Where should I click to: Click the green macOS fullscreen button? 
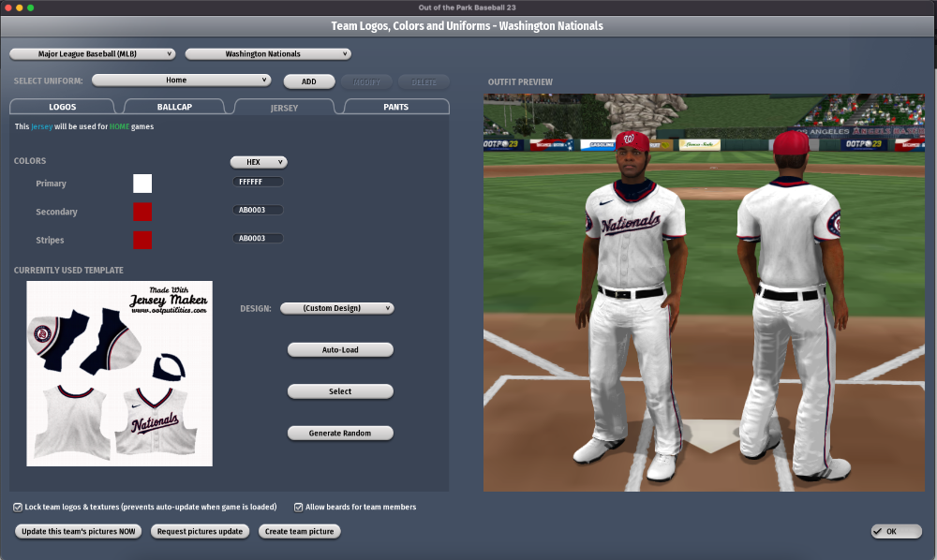tap(31, 7)
